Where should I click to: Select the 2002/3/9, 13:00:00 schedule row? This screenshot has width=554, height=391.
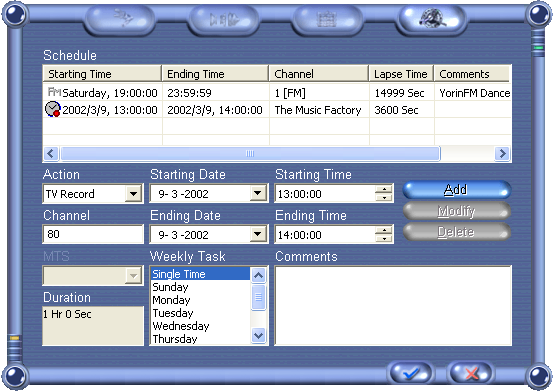[x=277, y=110]
